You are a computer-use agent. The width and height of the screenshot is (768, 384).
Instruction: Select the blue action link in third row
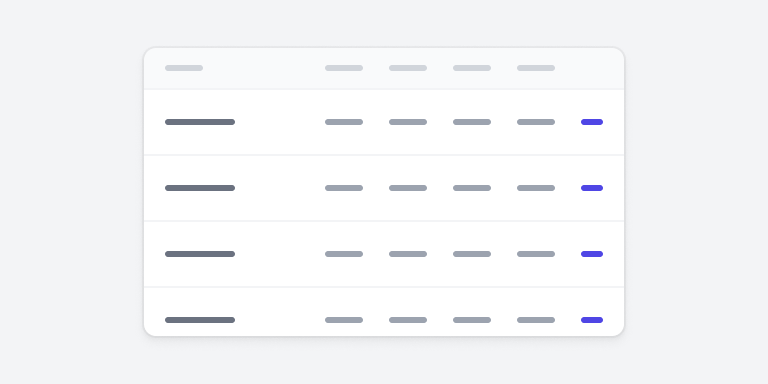(592, 254)
